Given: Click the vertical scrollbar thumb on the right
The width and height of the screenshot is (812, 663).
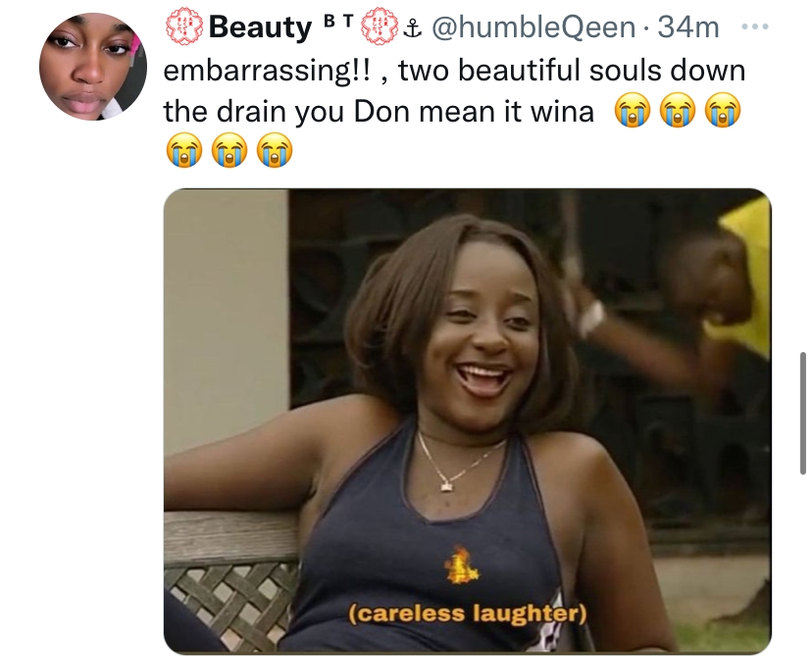Looking at the screenshot, I should click(802, 413).
